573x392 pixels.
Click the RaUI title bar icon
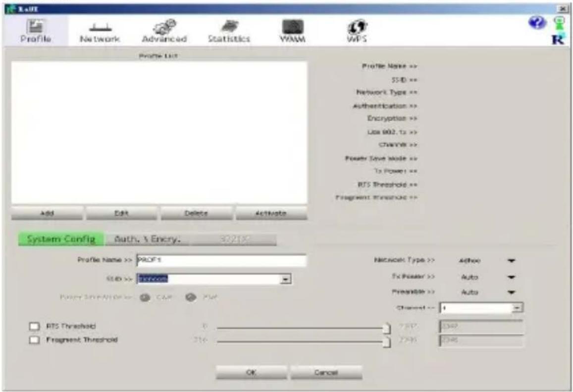click(x=10, y=9)
